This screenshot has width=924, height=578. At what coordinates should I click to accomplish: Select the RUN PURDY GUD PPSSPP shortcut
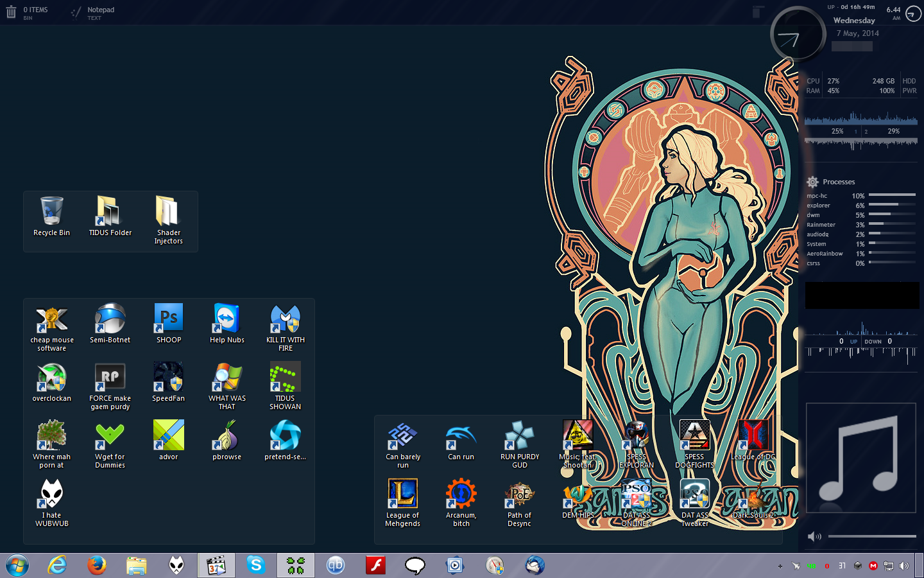(520, 445)
